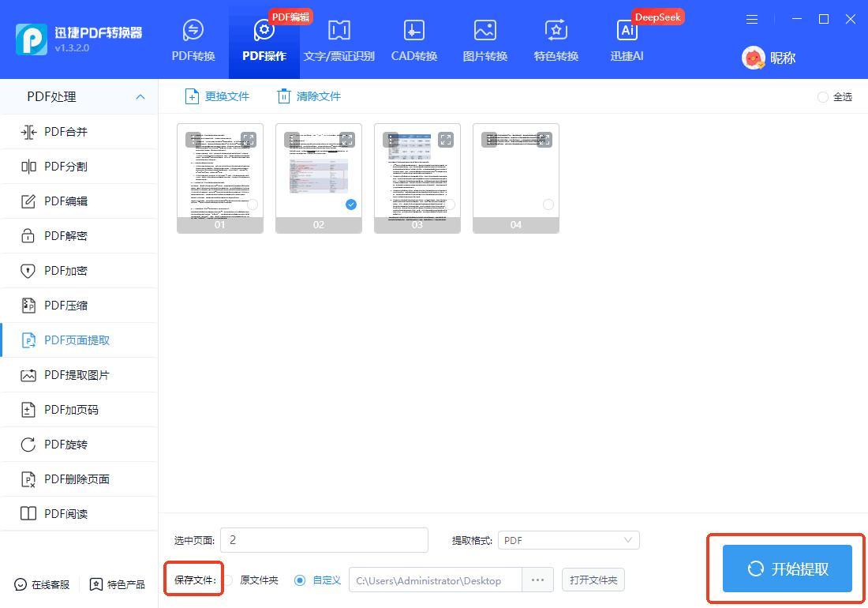Click the 特色转换 star icon

(x=556, y=31)
